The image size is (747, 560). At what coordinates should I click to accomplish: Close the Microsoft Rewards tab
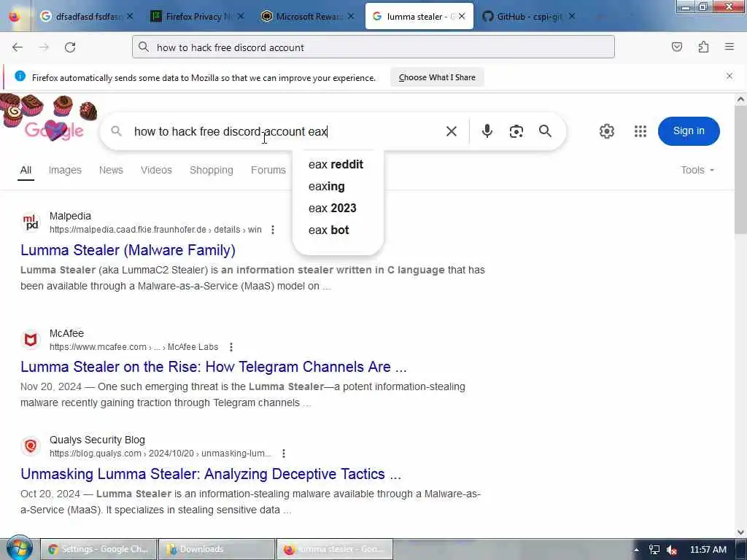(351, 16)
